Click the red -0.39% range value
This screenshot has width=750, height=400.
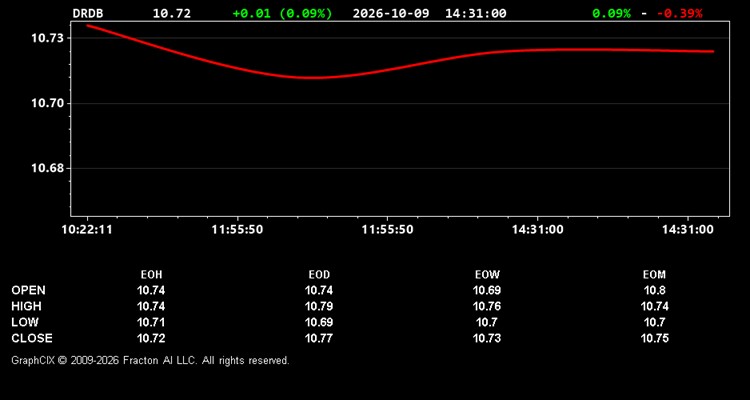click(x=680, y=13)
